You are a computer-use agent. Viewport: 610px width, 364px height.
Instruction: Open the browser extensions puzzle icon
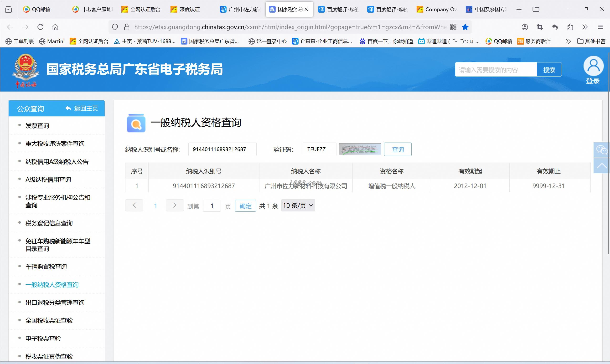570,27
